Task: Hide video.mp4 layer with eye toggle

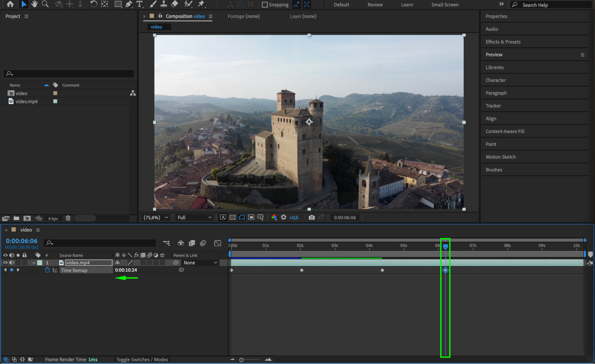Action: [x=5, y=263]
